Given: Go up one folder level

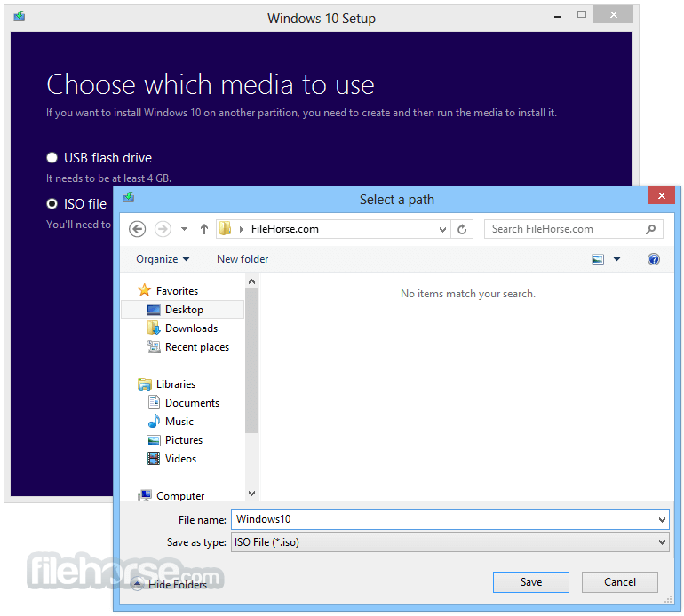Looking at the screenshot, I should click(203, 229).
